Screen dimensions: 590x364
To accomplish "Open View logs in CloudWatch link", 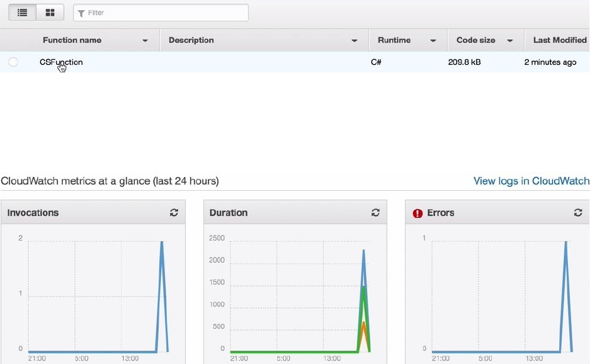I will coord(531,181).
